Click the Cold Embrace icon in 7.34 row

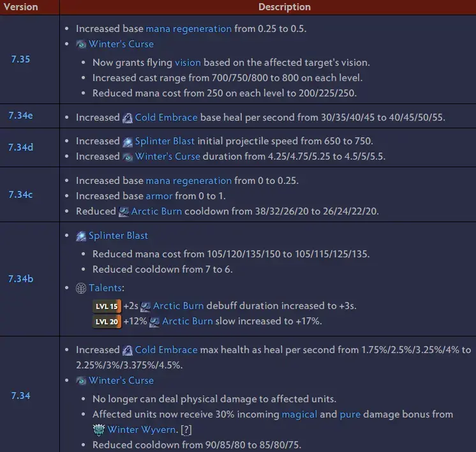128,350
